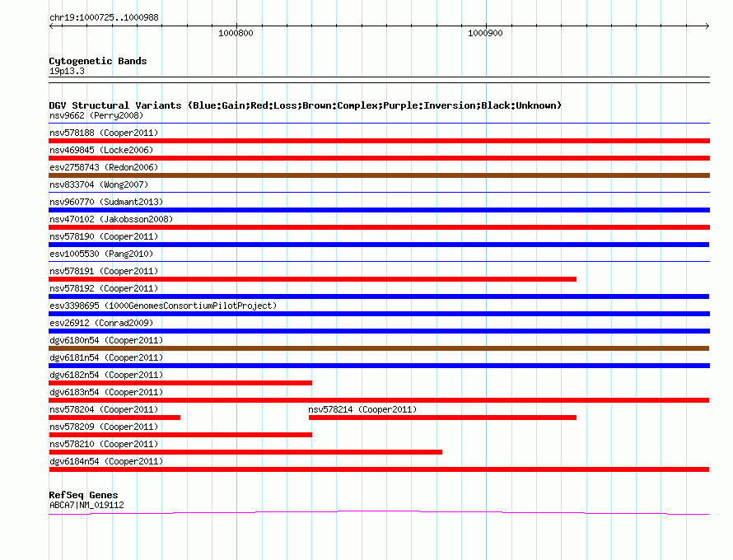Viewport: 733px width, 560px height.
Task: Open variant nsv578209 (Cooper2011)
Action: coord(104,427)
